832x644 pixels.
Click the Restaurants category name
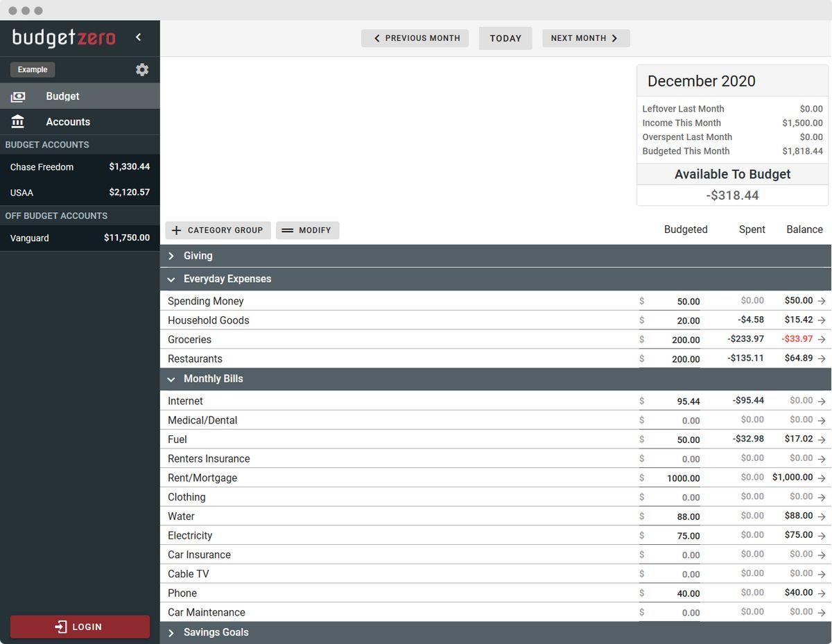point(195,359)
